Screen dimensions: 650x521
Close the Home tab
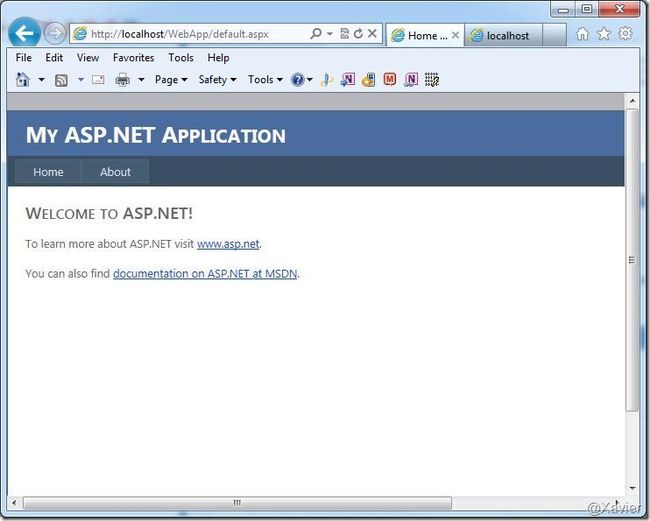(455, 35)
